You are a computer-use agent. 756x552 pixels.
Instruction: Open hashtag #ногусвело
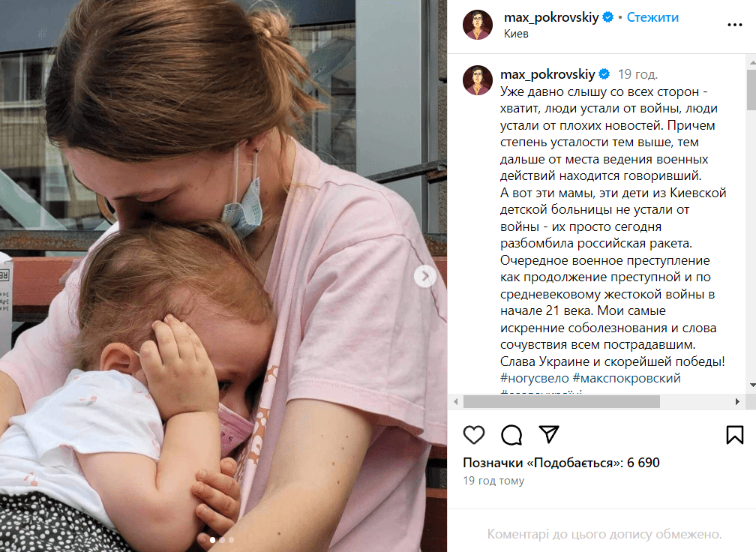pos(534,379)
